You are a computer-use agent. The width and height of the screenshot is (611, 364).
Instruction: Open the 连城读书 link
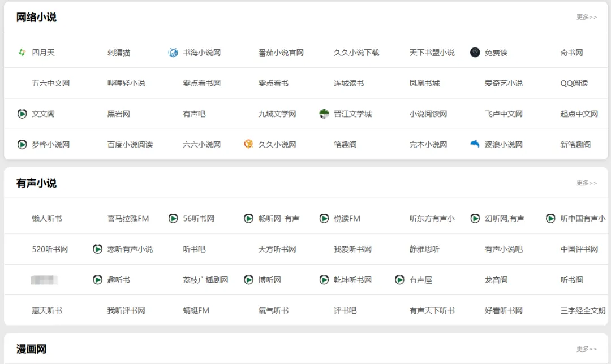(x=349, y=83)
